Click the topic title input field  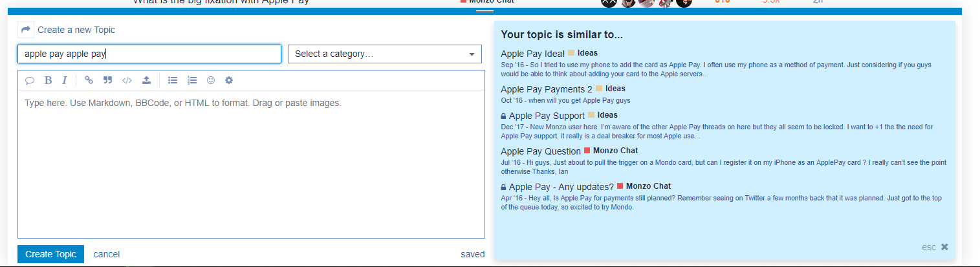[x=149, y=54]
